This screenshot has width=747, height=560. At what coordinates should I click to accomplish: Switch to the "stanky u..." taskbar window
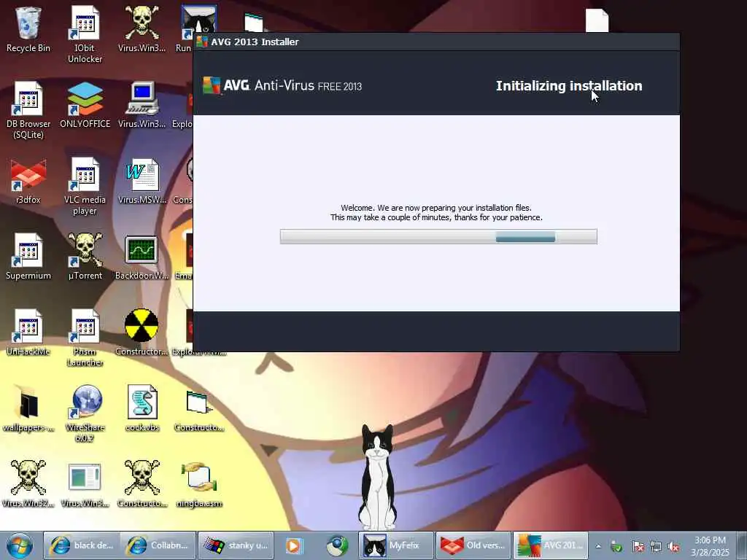[x=236, y=545]
